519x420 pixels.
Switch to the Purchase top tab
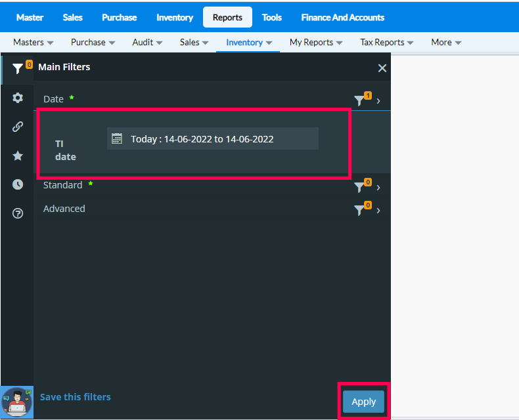pyautogui.click(x=119, y=17)
